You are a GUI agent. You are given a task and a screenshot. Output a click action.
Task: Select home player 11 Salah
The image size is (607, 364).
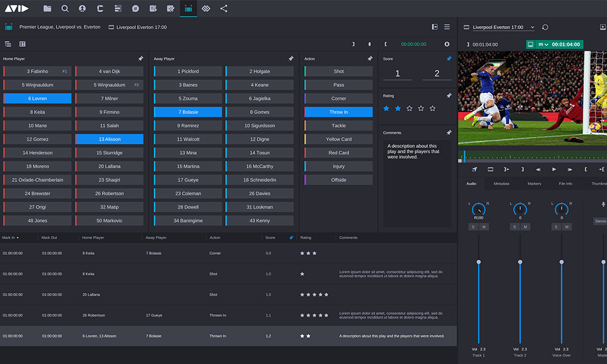coord(109,126)
